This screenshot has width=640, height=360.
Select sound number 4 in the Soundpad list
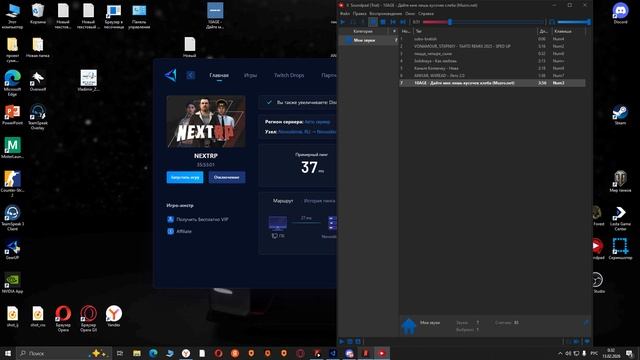tap(492, 61)
